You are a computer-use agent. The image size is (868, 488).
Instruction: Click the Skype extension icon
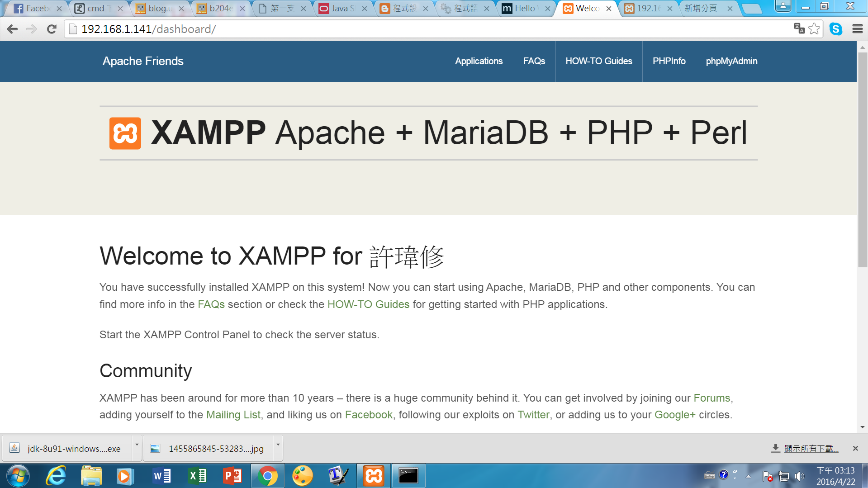tap(836, 29)
